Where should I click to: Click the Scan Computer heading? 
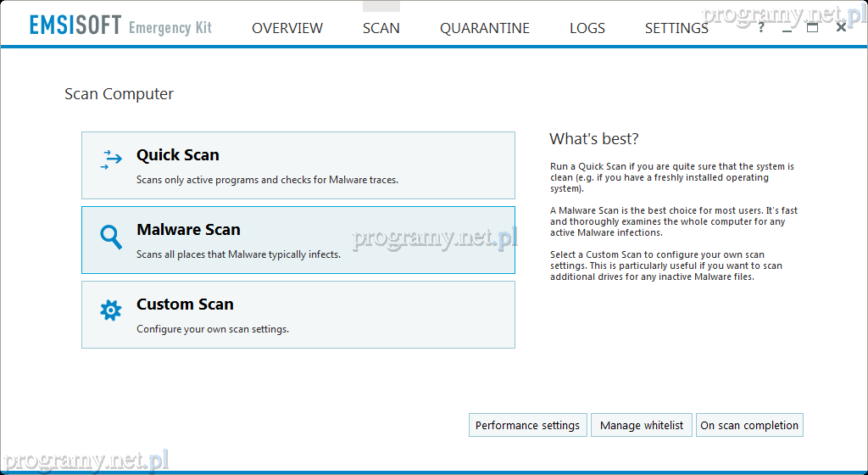click(119, 94)
